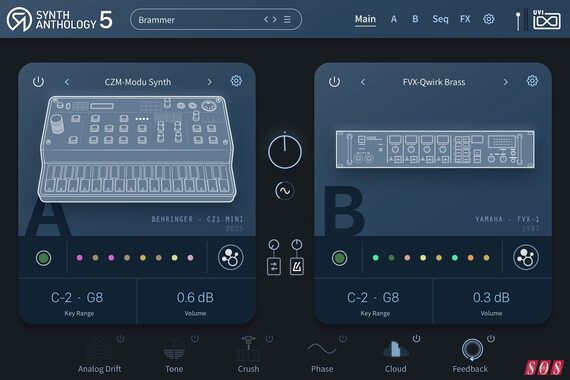Viewport: 570px width, 380px height.
Task: Select last yellow dot in layer B
Action: [486, 258]
